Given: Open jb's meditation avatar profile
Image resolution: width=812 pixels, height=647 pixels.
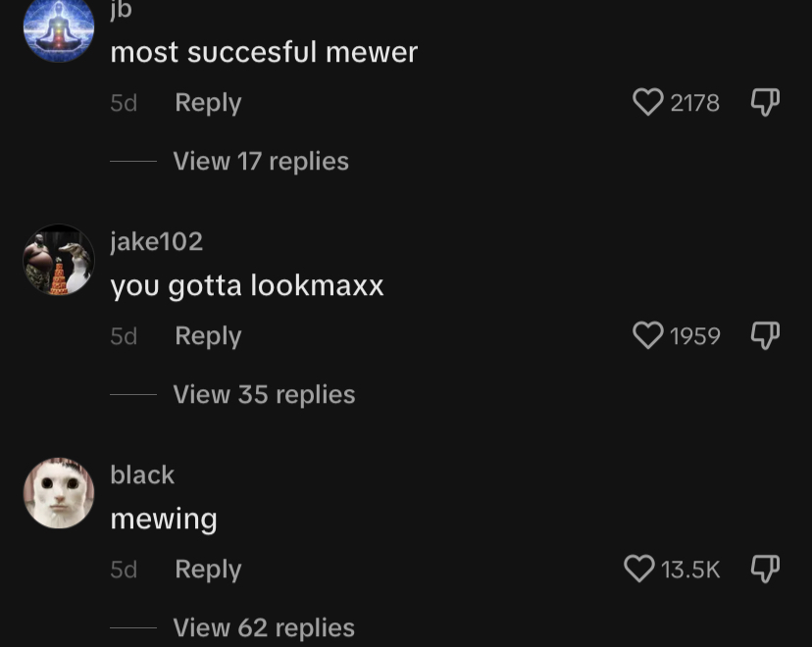Looking at the screenshot, I should [59, 28].
